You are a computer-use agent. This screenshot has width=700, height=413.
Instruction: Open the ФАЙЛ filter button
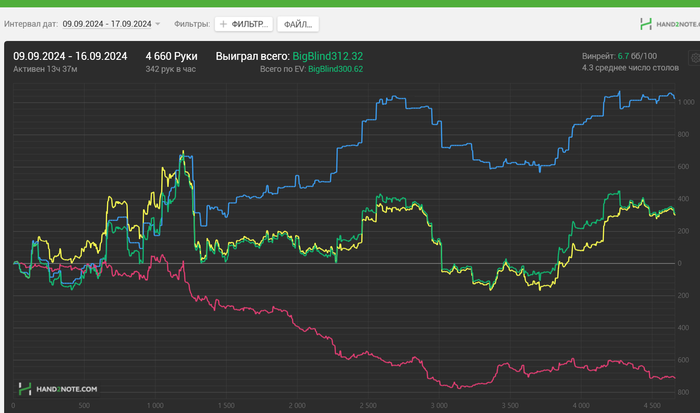pos(298,24)
